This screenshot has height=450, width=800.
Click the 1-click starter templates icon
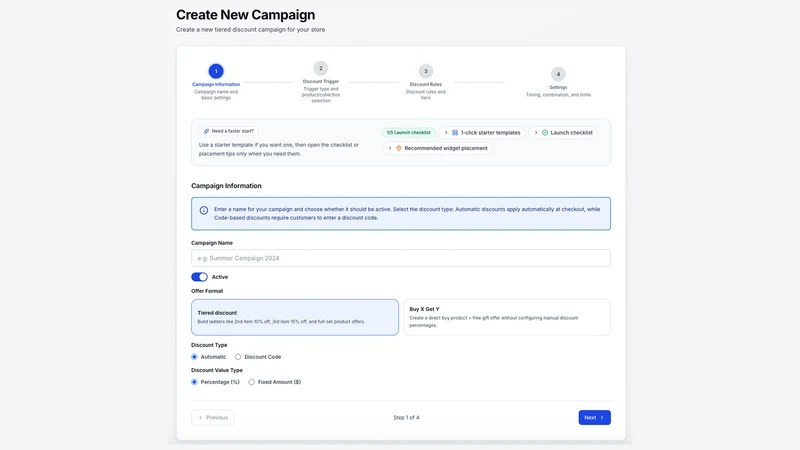click(x=455, y=133)
